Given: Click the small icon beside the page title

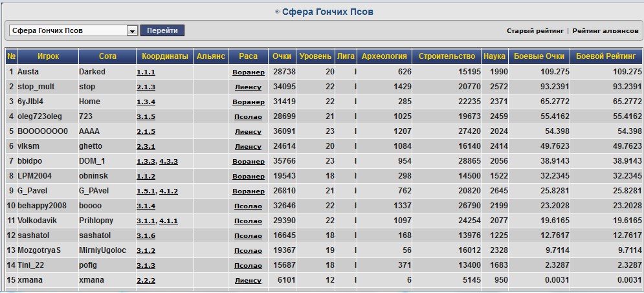Looking at the screenshot, I should [278, 12].
